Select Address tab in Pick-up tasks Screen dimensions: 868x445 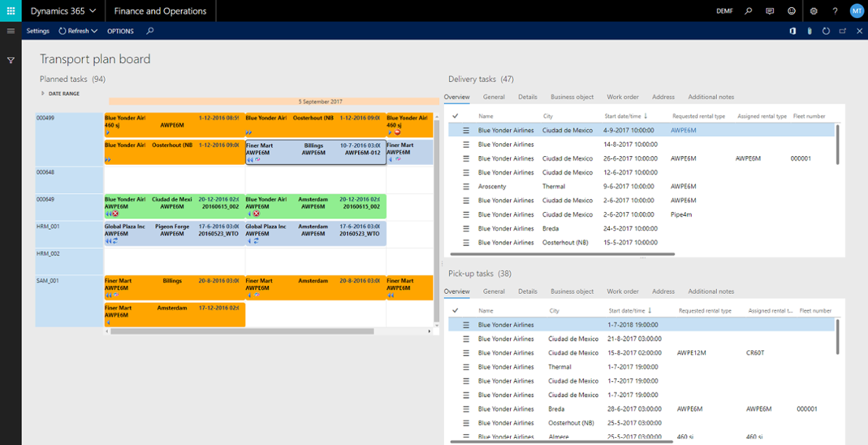(663, 292)
